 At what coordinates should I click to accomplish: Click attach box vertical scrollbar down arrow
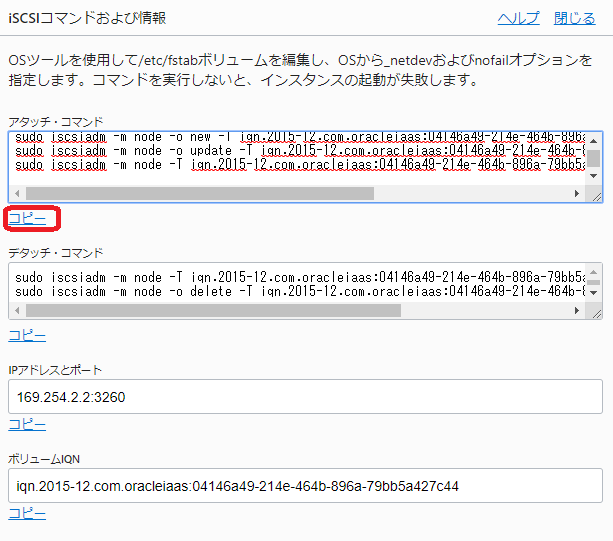[x=594, y=176]
